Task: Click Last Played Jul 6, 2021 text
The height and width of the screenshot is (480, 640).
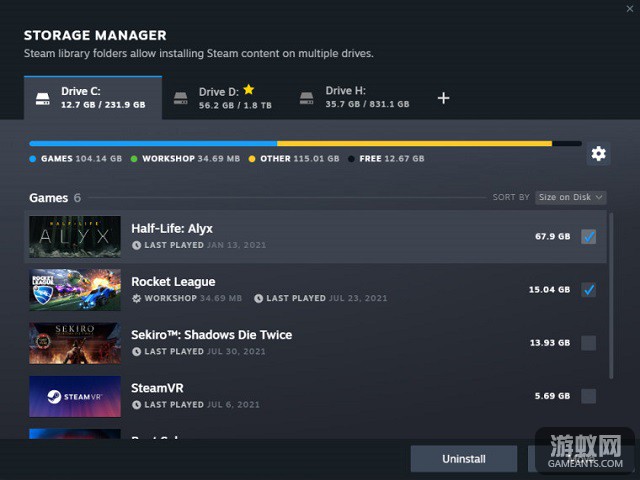Action: point(202,404)
